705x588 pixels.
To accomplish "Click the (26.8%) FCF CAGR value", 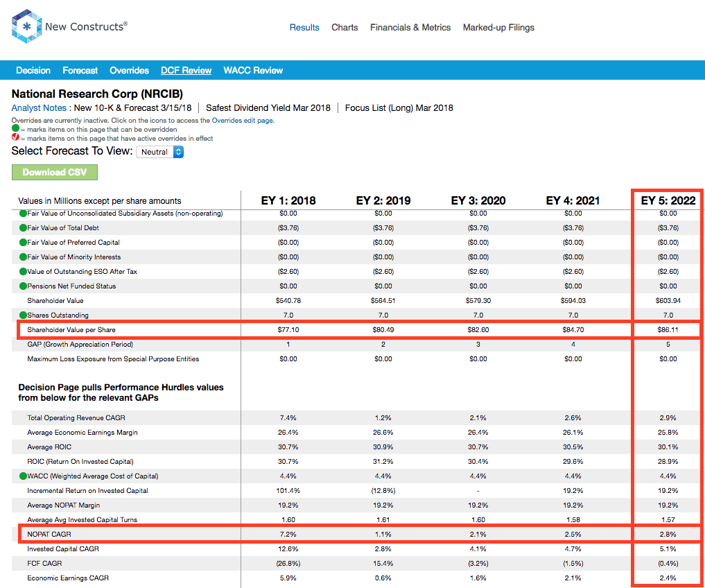I will [288, 563].
